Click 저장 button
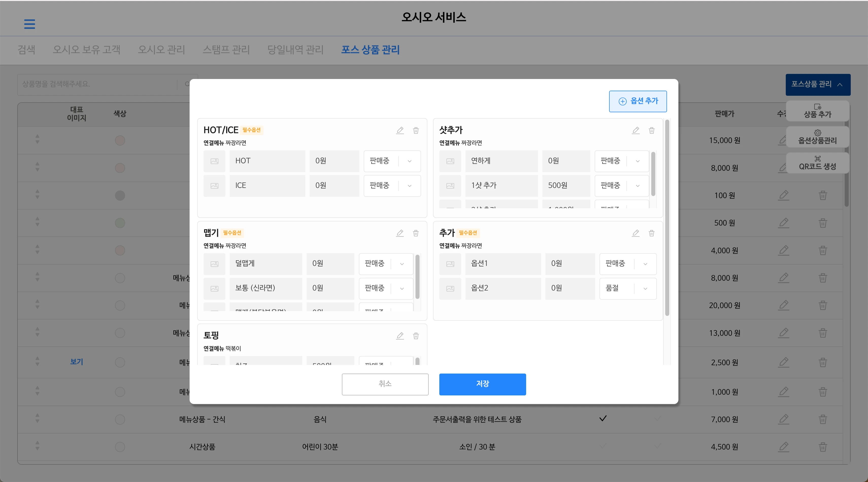The height and width of the screenshot is (482, 868). click(482, 384)
